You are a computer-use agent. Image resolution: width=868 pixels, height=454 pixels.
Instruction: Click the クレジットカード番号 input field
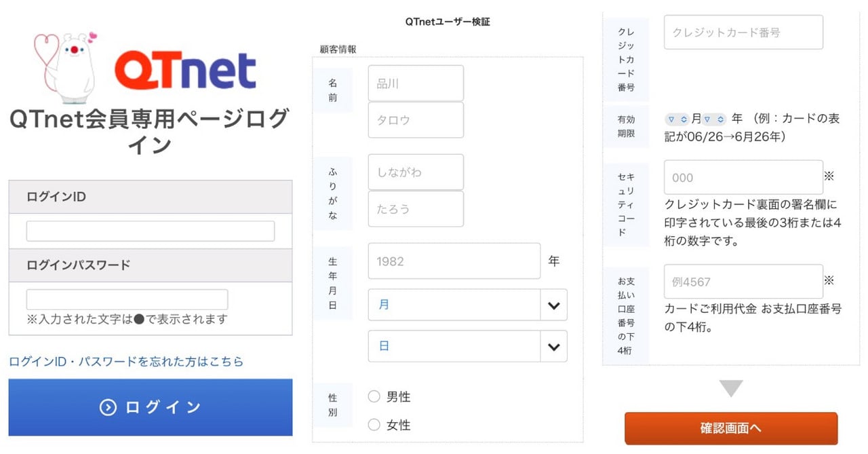[x=743, y=32]
